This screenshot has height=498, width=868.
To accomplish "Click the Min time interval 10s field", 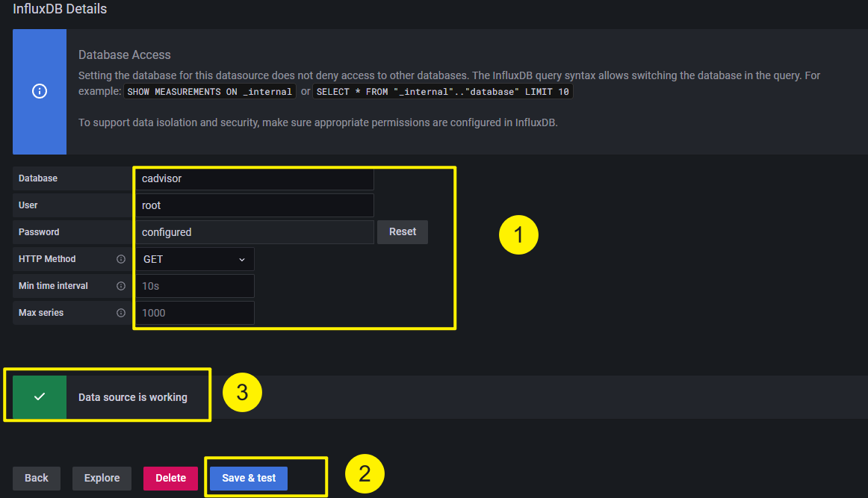I will (x=194, y=286).
